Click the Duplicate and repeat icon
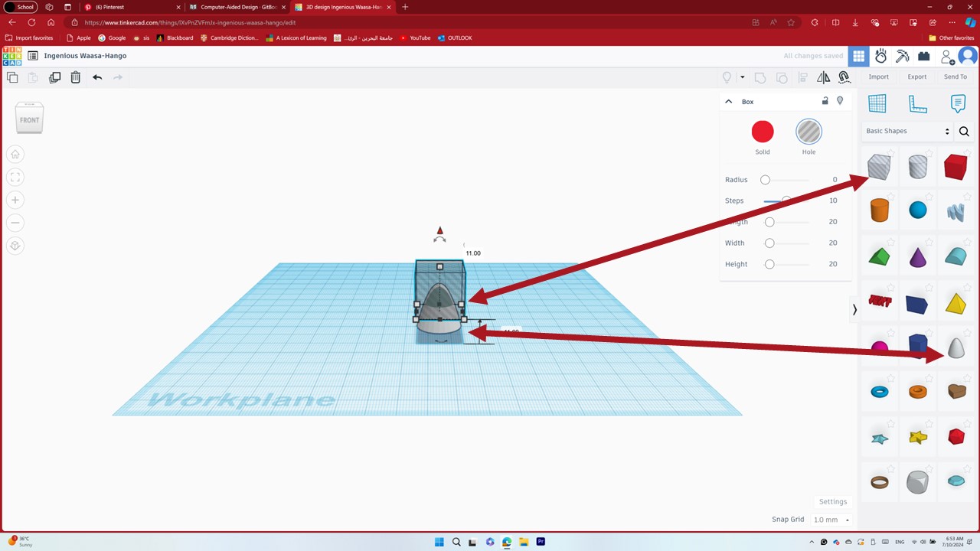 [x=54, y=77]
